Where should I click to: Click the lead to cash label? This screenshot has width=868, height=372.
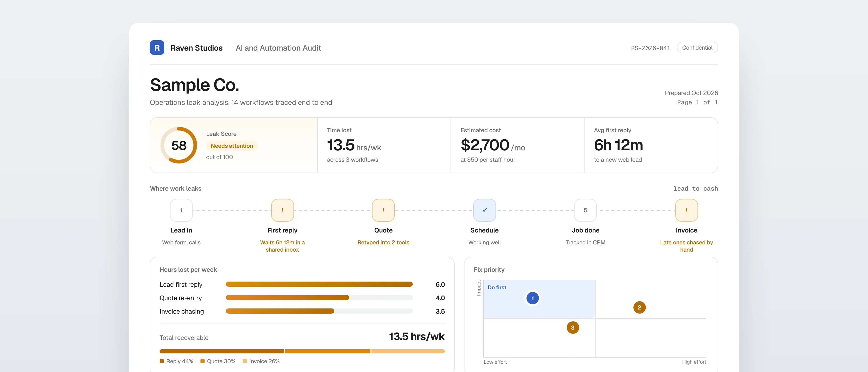coord(695,188)
